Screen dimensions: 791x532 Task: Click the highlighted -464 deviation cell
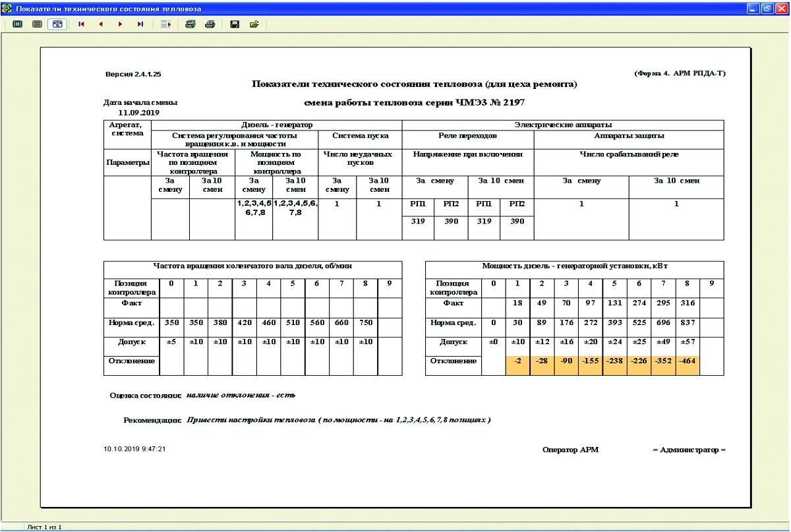(x=687, y=361)
